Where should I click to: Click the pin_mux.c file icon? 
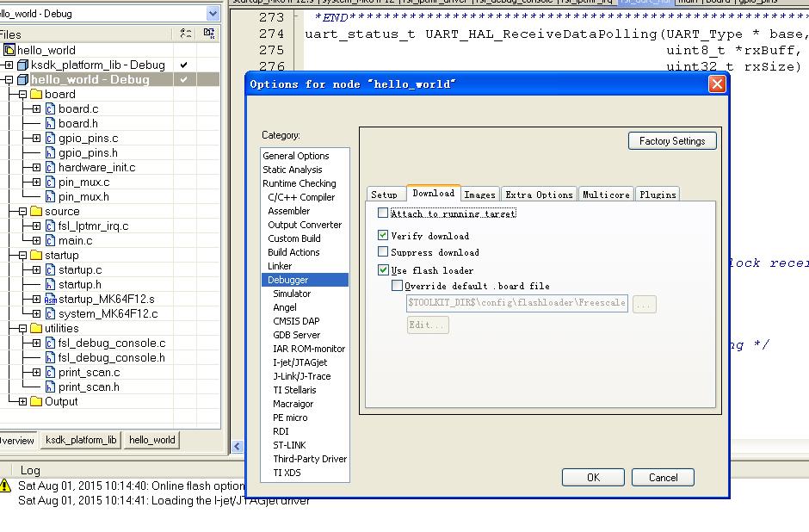[x=50, y=182]
